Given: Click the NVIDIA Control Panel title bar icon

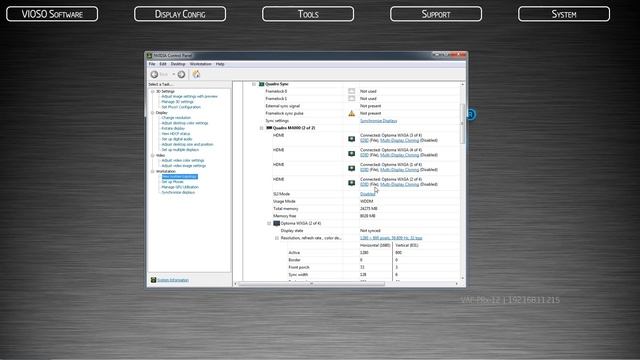Looking at the screenshot, I should (149, 56).
